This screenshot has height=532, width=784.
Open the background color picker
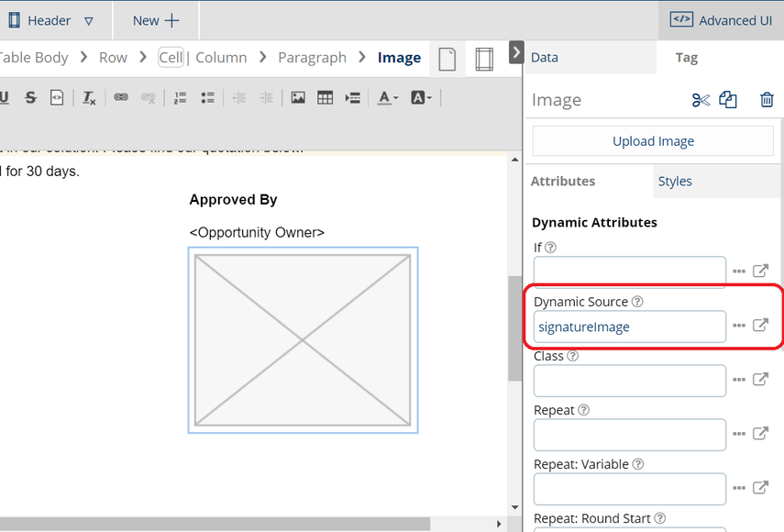(x=421, y=97)
